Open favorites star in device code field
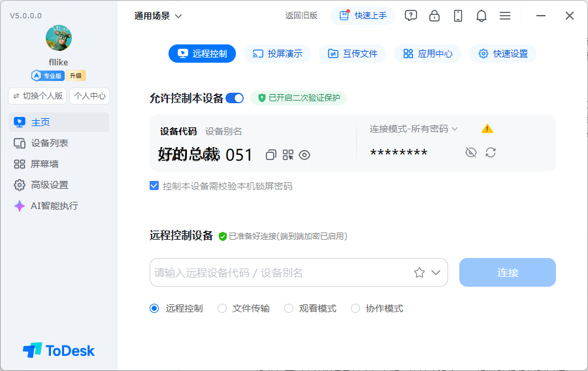This screenshot has width=588, height=371. click(419, 272)
